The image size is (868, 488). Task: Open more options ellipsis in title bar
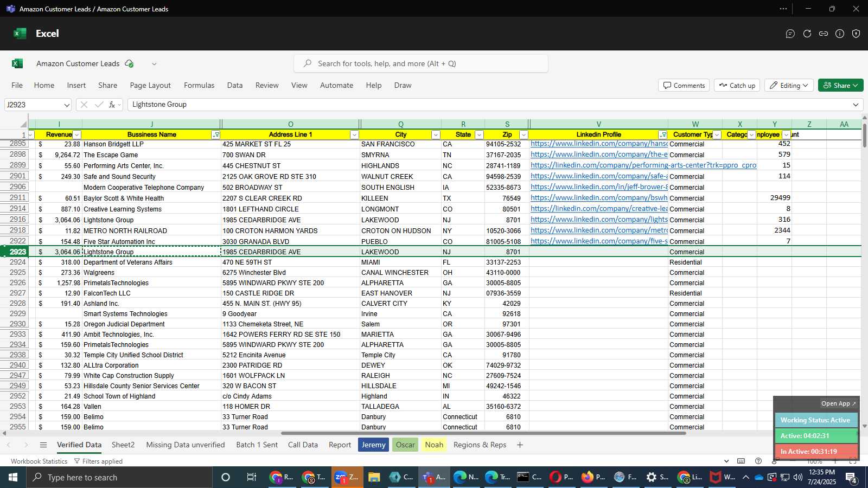[783, 9]
